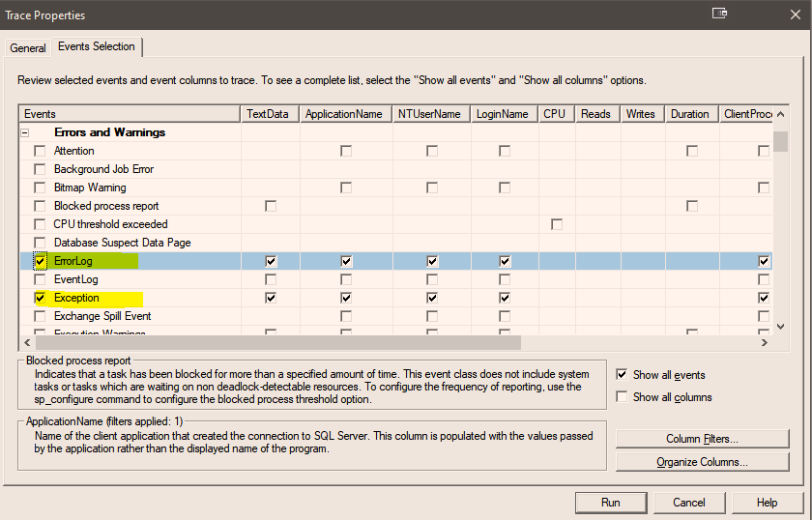Check the EventLog event checkbox
Screen dimensions: 812x520
pyautogui.click(x=40, y=279)
